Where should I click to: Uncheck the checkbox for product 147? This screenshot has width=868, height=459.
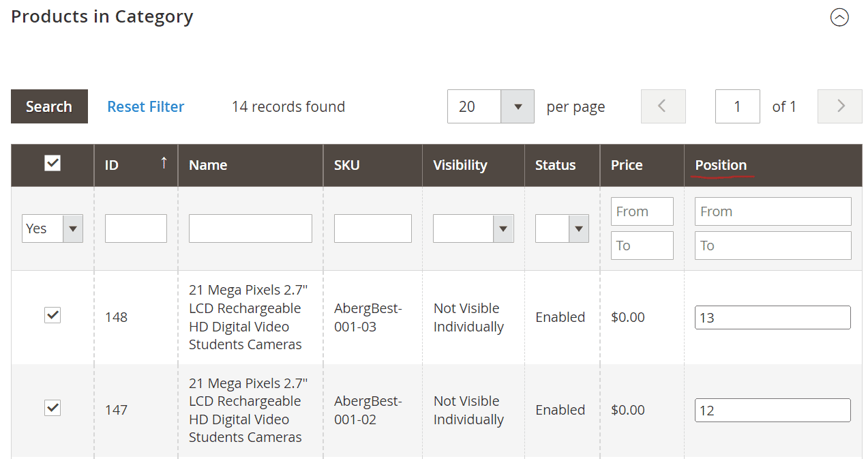click(53, 408)
